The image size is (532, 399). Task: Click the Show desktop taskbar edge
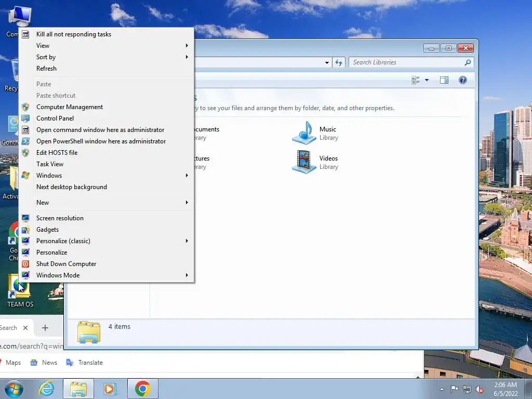pyautogui.click(x=528, y=389)
